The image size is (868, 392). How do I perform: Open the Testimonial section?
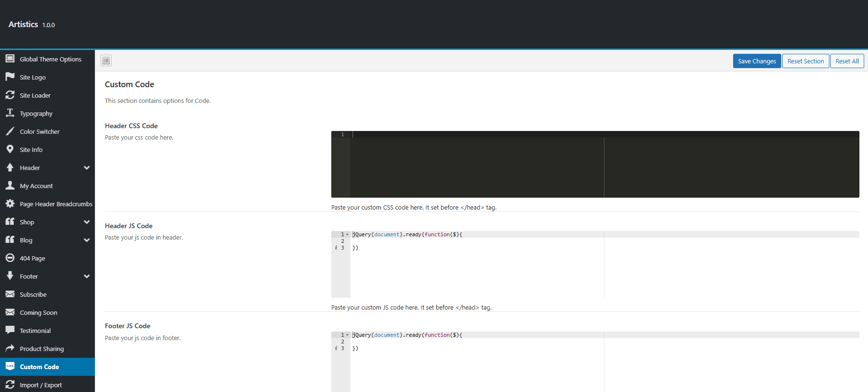coord(47,331)
